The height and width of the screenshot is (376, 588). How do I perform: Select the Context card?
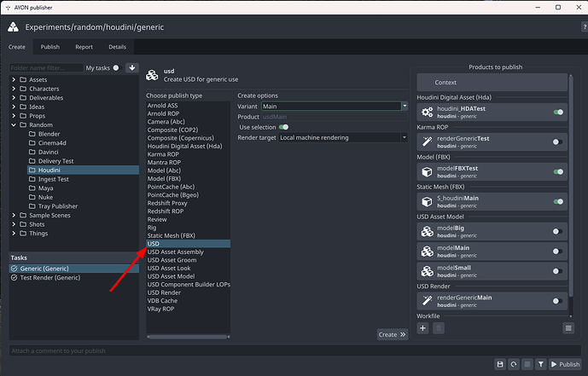point(492,83)
